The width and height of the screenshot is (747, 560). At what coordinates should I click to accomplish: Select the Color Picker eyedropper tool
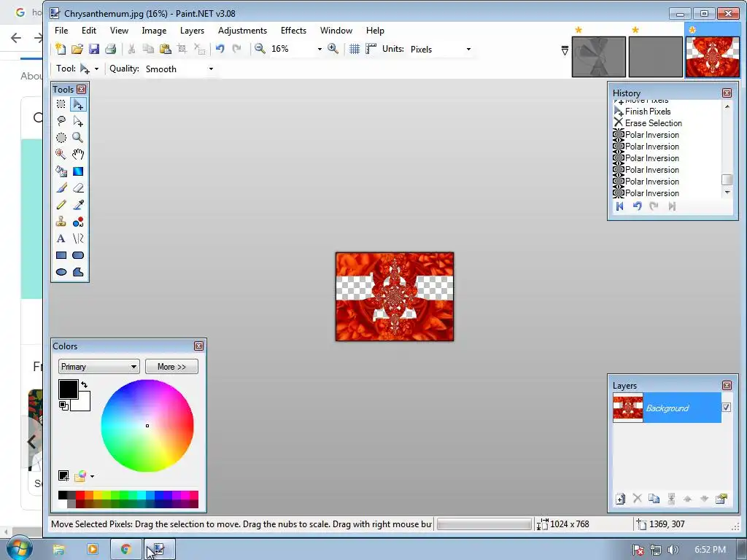coord(78,205)
